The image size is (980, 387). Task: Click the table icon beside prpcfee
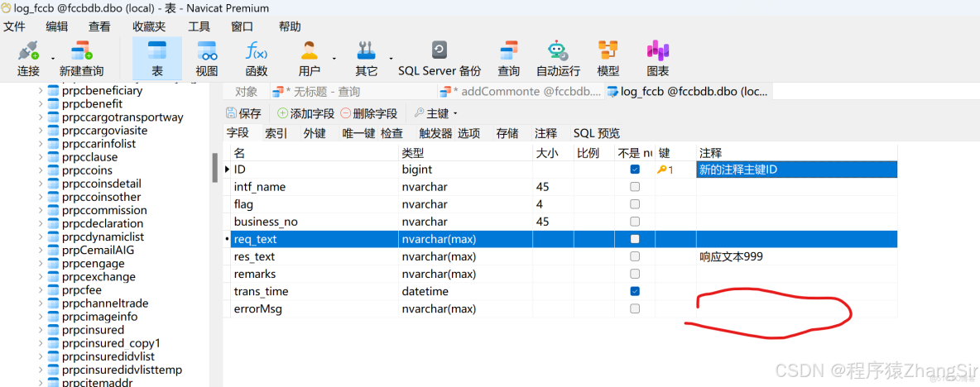(54, 289)
